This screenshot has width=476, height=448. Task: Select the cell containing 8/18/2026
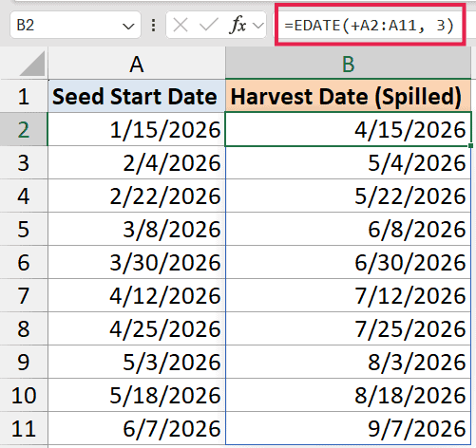[348, 395]
